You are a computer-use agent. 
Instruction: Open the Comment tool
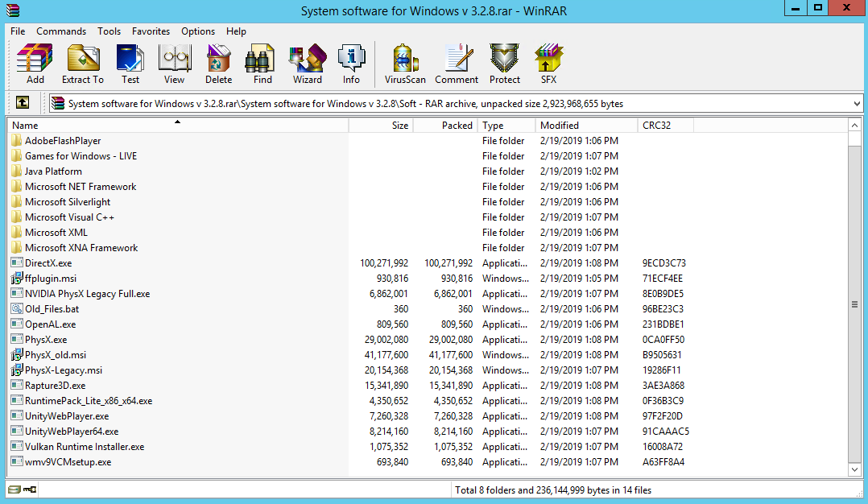[x=457, y=64]
